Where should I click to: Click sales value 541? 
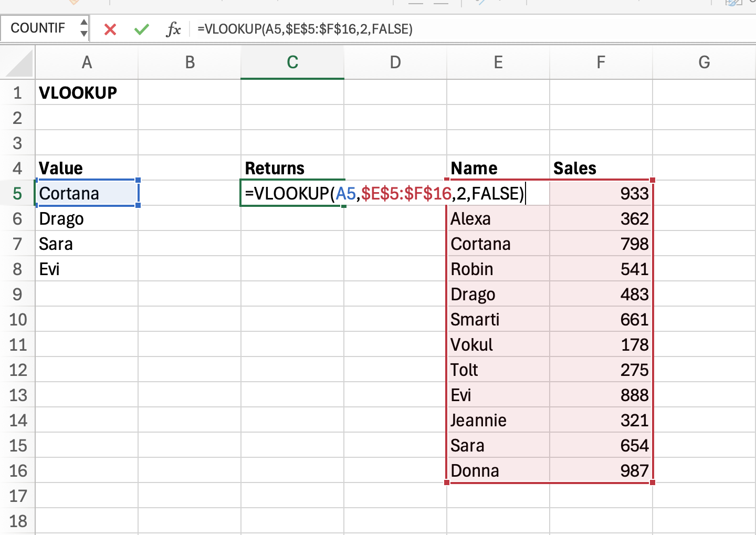[x=601, y=269]
